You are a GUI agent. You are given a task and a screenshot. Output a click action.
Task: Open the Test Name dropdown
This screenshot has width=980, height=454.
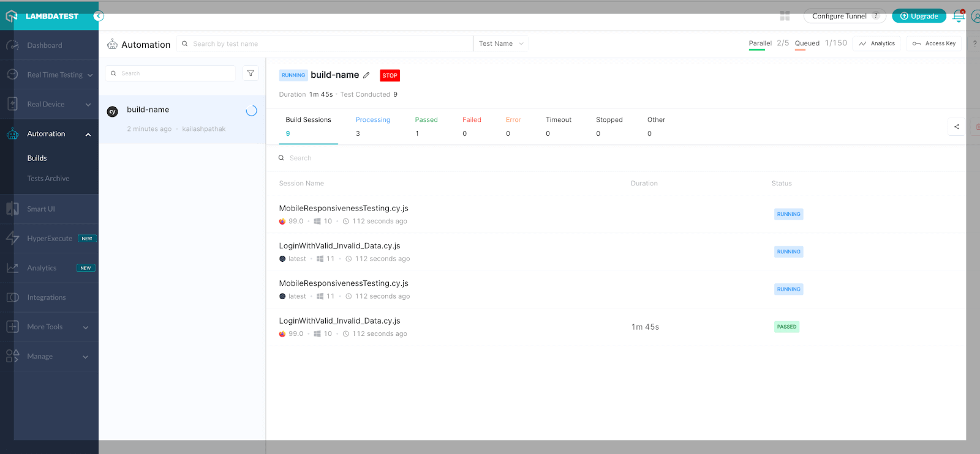click(501, 43)
